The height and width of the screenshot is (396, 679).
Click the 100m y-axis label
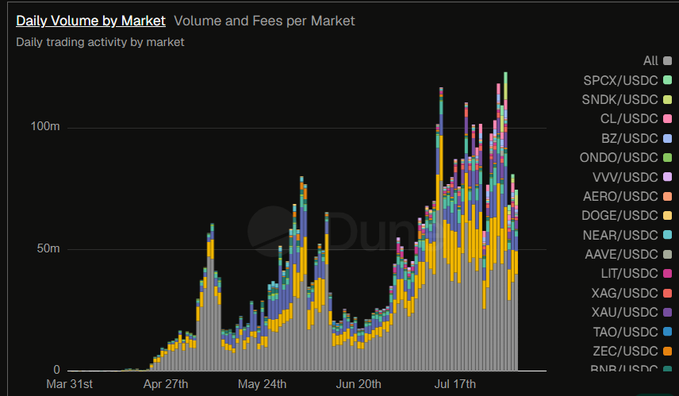coord(45,127)
